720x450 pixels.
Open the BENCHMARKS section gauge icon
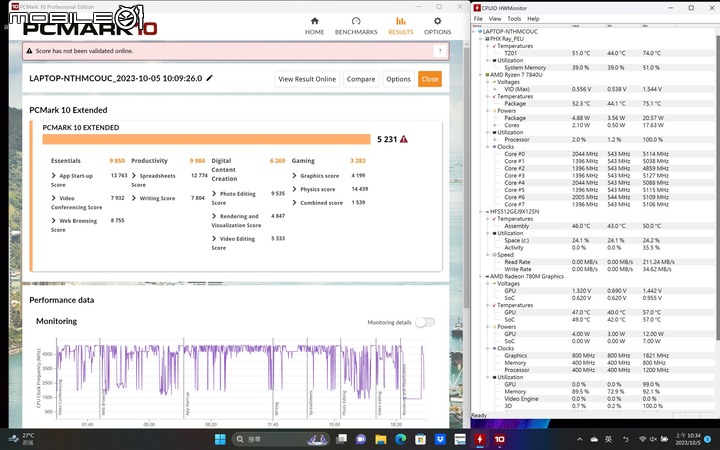356,21
